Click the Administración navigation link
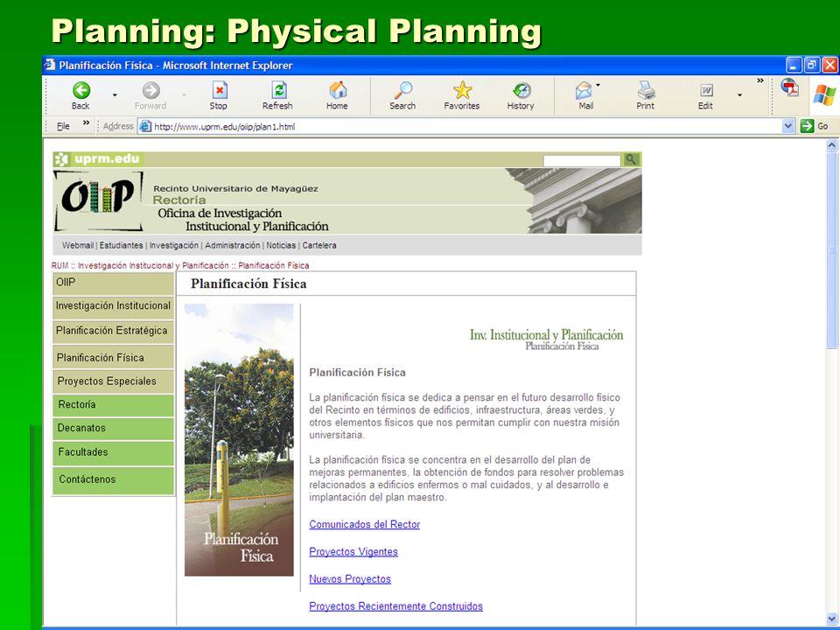 pos(233,245)
